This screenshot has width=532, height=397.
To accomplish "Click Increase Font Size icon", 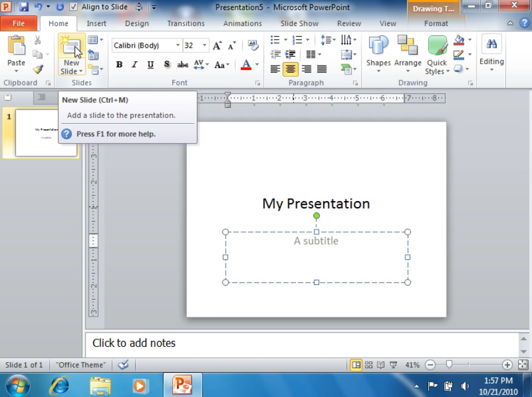I will coord(218,45).
